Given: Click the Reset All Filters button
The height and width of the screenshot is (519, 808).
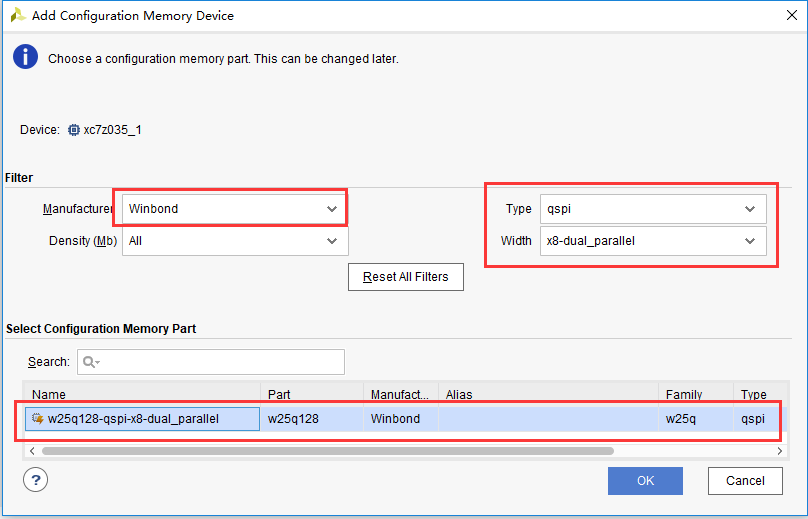Looking at the screenshot, I should pos(406,277).
